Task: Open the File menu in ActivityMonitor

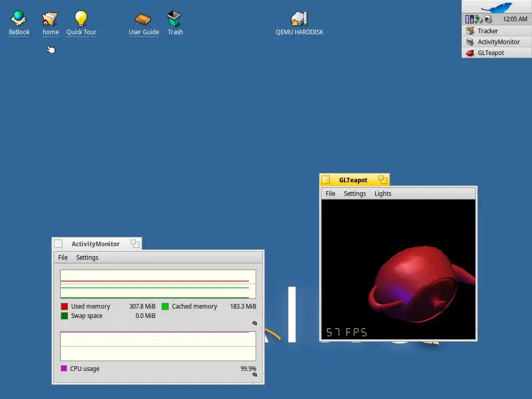Action: (x=63, y=258)
